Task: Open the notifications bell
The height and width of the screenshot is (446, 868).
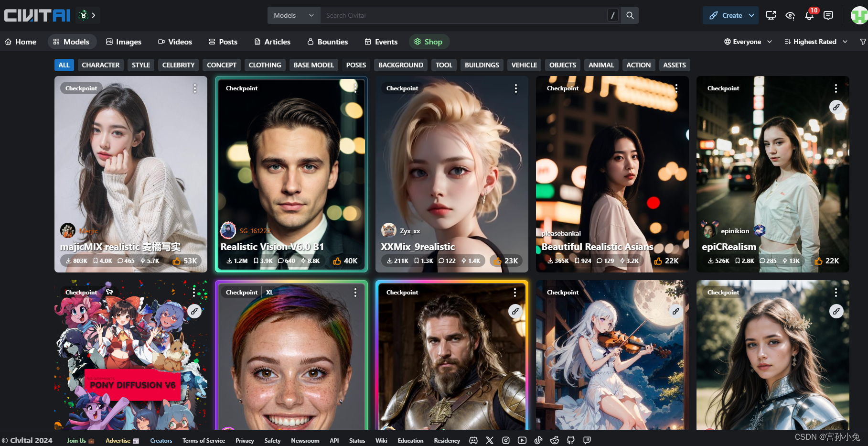Action: [x=809, y=15]
